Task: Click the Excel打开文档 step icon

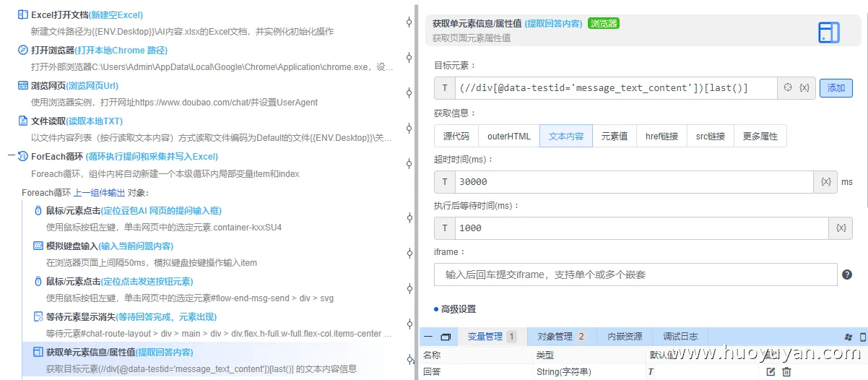Action: coord(23,14)
